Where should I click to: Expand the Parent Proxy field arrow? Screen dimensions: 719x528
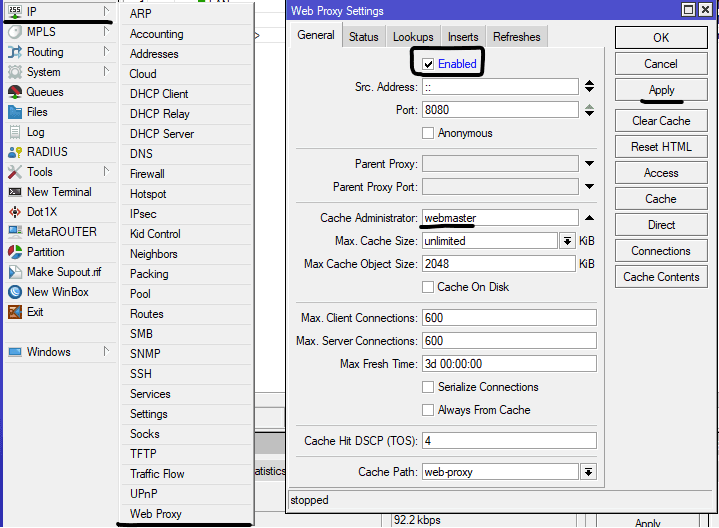click(x=589, y=164)
